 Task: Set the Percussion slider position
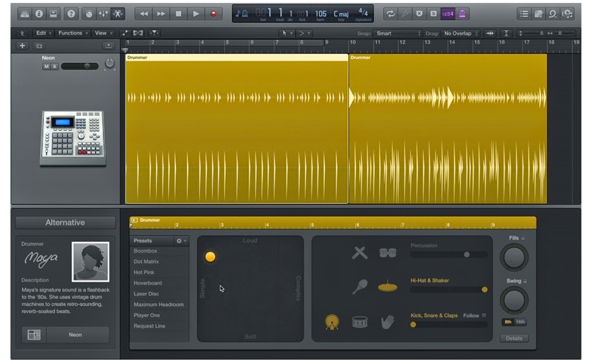pos(467,254)
